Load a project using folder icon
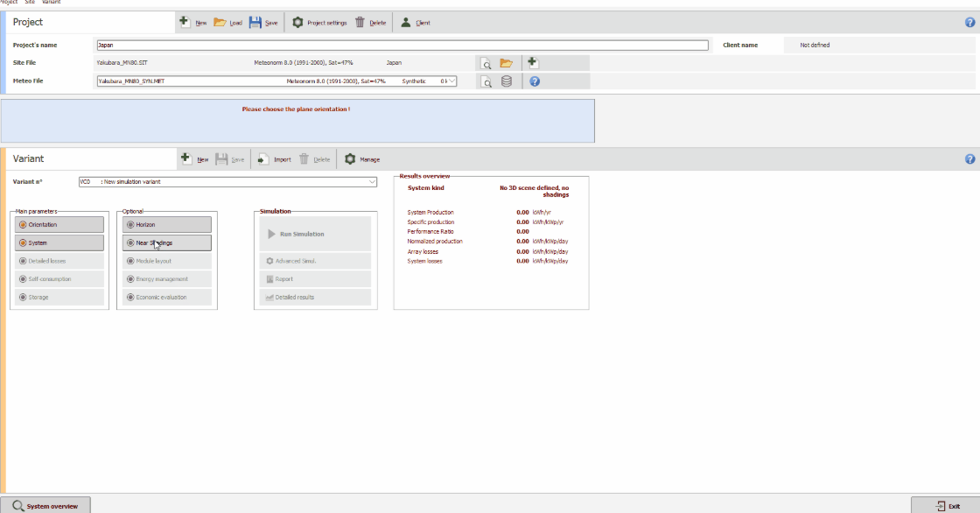 point(227,23)
